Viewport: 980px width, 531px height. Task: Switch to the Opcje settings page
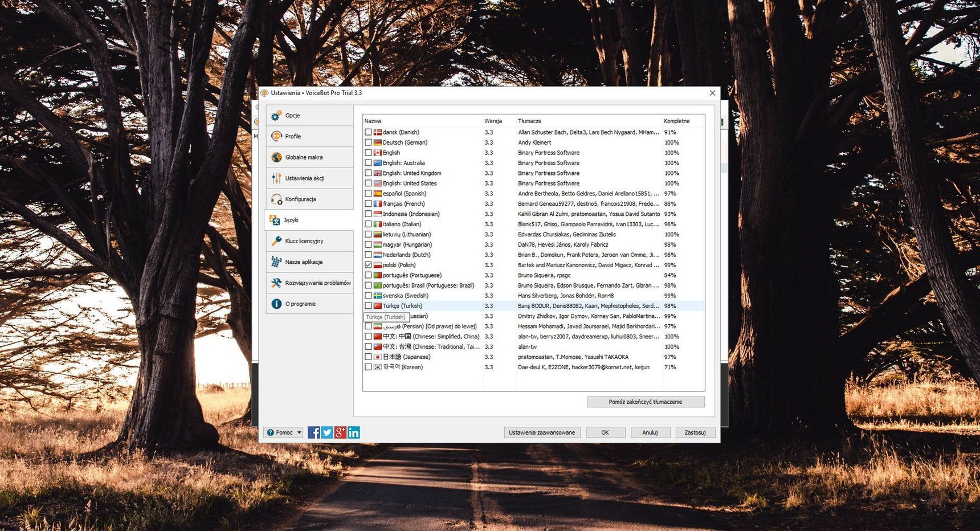point(309,116)
